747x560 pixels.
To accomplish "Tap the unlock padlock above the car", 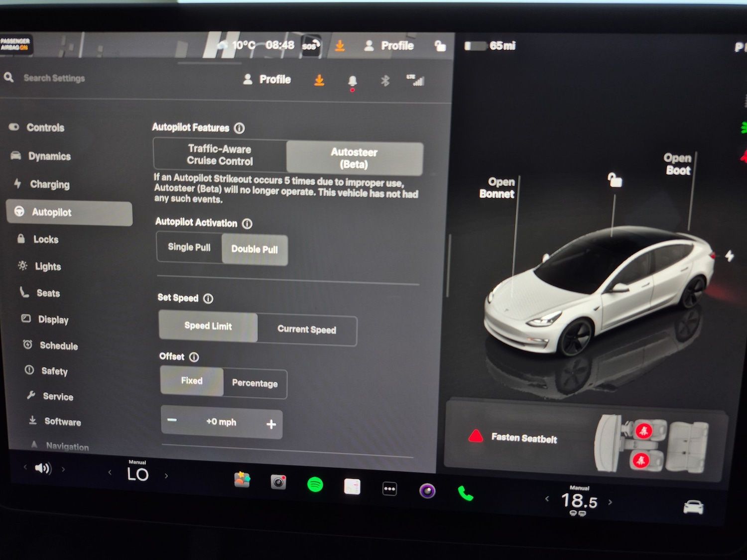I will click(615, 181).
